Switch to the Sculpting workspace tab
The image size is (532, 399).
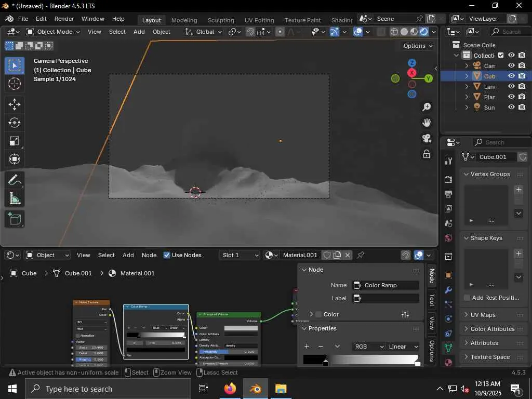click(221, 20)
